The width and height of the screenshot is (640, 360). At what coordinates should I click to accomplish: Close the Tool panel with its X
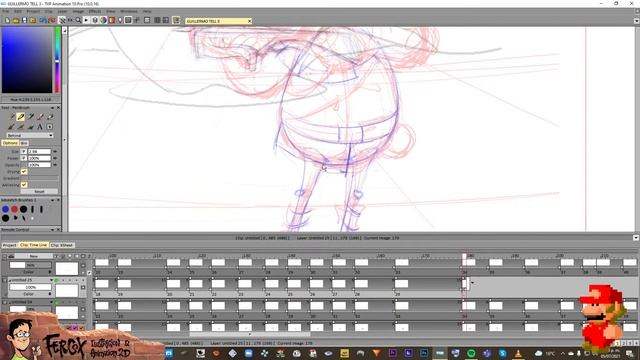pos(58,108)
